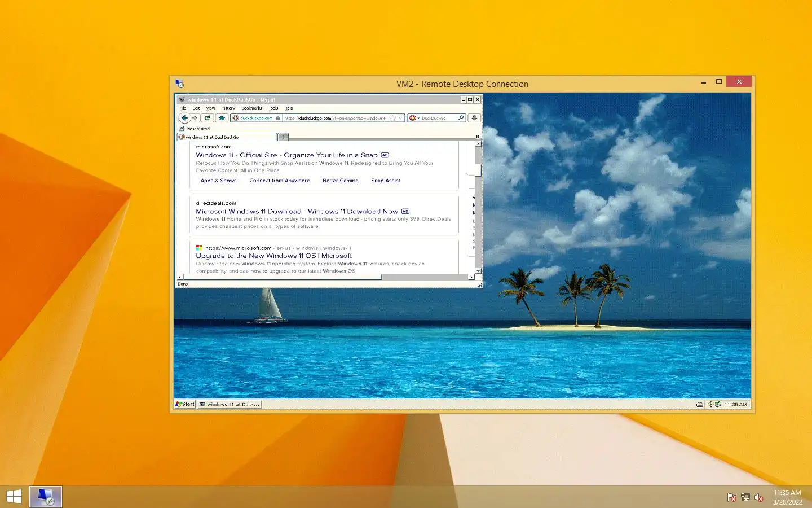This screenshot has height=508, width=812.
Task: Maximize the Mypal browser window
Action: coord(470,99)
